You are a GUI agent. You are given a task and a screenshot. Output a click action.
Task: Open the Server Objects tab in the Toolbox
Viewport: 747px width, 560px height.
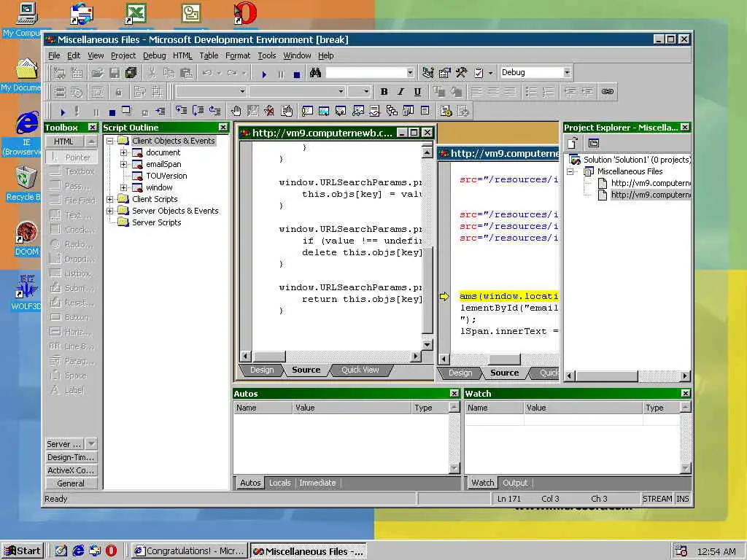(65, 444)
